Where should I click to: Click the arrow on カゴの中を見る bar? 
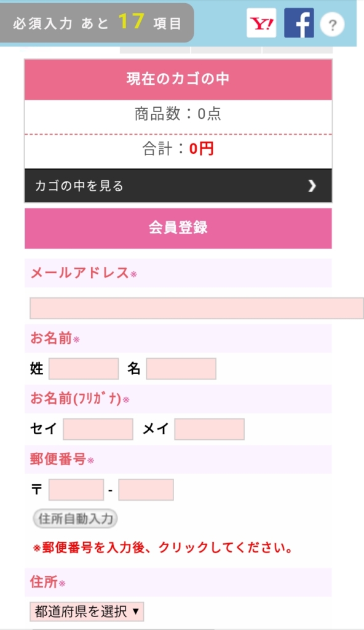[312, 186]
